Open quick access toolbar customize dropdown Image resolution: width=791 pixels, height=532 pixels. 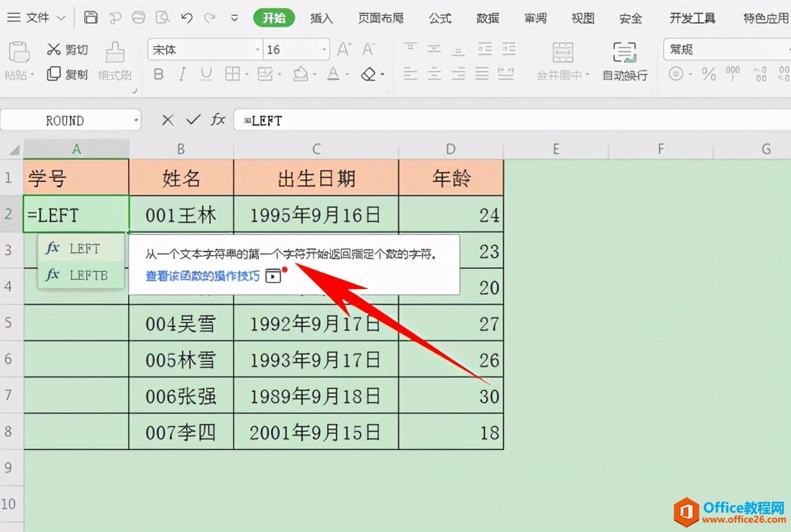[234, 18]
